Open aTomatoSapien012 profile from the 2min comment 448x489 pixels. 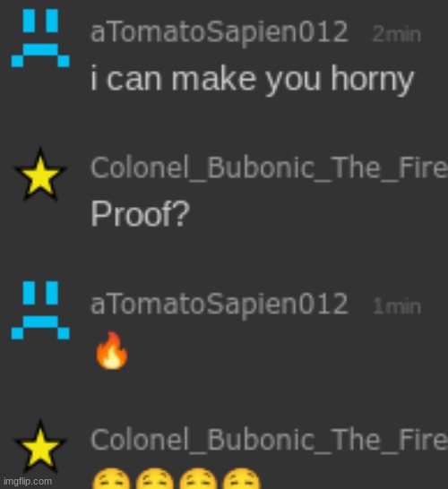click(219, 33)
